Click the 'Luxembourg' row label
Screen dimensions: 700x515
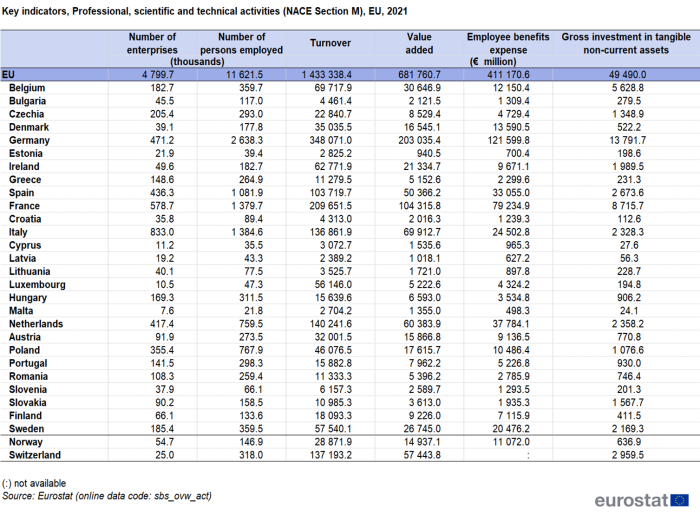[x=37, y=285]
